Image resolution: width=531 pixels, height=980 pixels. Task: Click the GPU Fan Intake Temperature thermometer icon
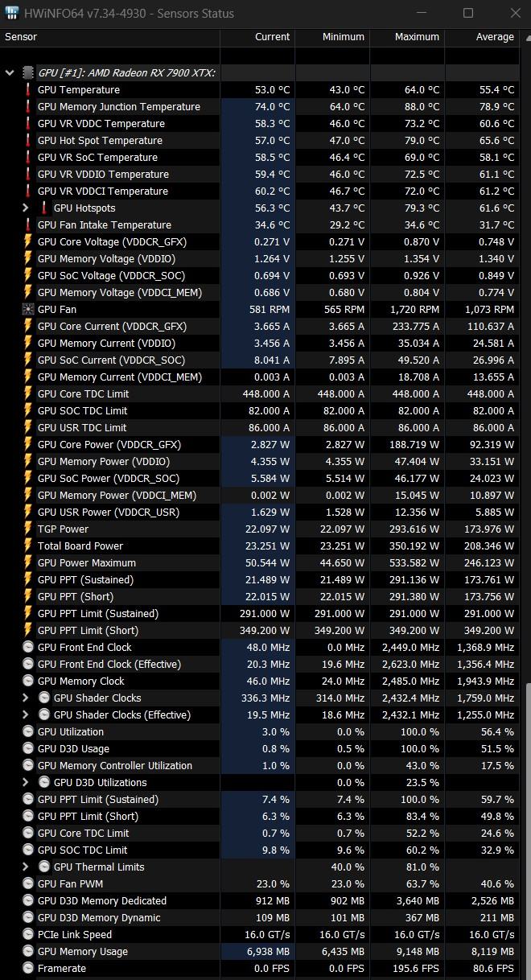click(x=28, y=224)
